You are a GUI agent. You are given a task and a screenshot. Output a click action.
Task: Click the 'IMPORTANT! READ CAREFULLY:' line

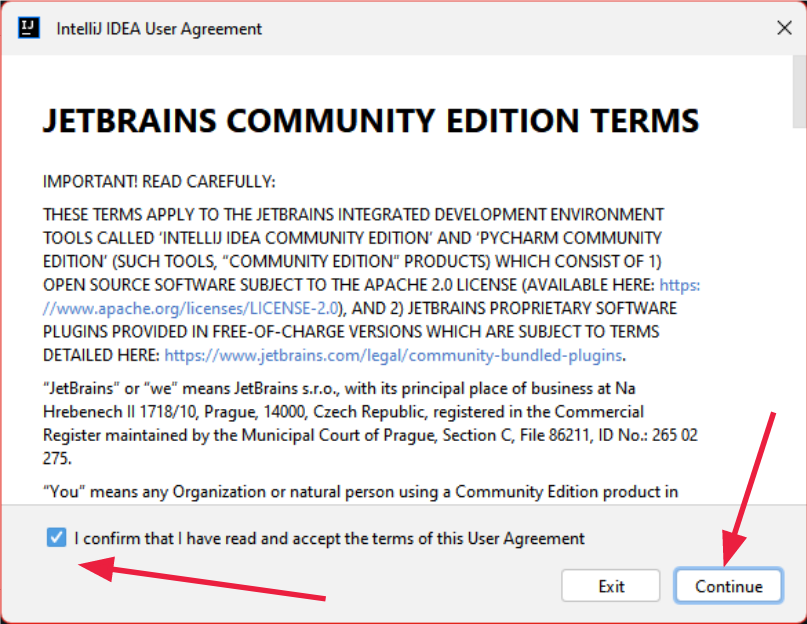158,182
